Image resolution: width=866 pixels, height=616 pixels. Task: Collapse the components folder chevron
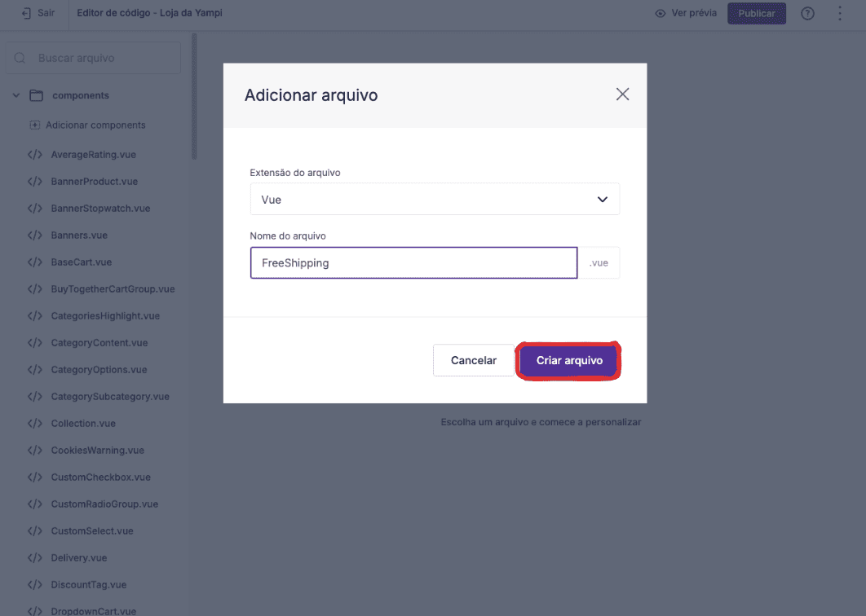(x=16, y=95)
